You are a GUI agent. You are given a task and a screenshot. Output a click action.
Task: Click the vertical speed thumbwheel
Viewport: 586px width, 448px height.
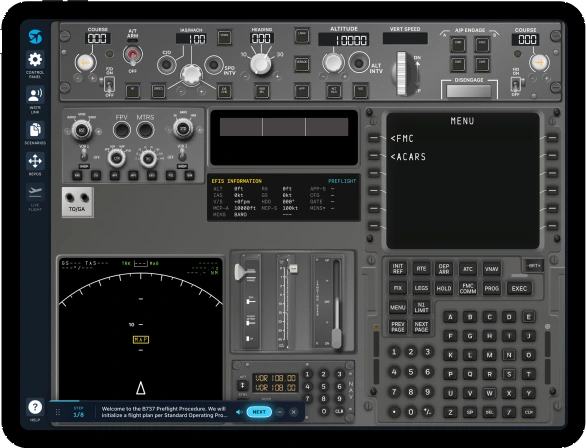(401, 74)
